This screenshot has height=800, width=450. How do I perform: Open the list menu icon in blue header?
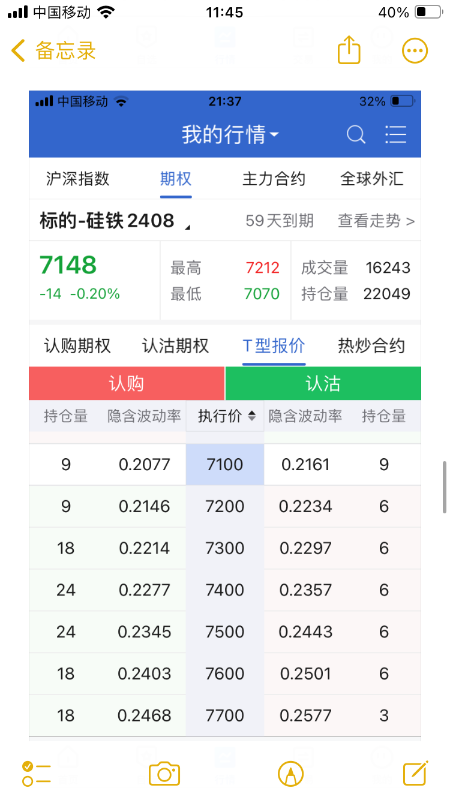click(395, 134)
